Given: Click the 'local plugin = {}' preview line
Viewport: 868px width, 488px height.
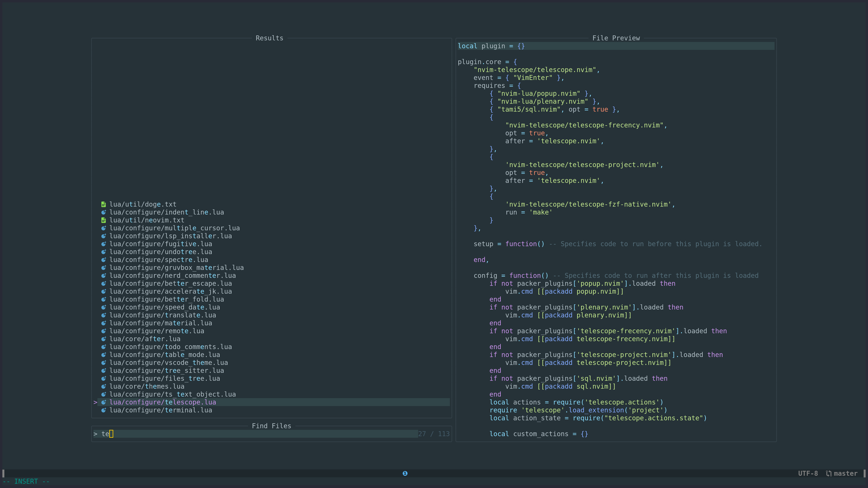Looking at the screenshot, I should [x=491, y=46].
